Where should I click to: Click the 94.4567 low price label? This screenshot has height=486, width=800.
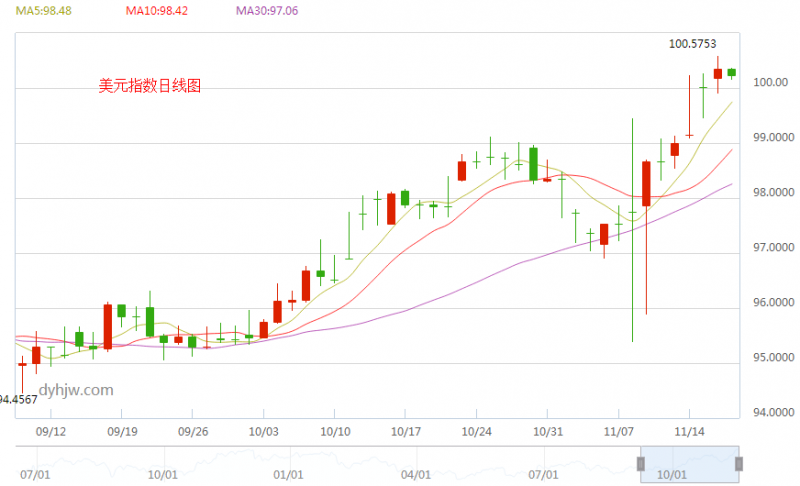coord(18,399)
